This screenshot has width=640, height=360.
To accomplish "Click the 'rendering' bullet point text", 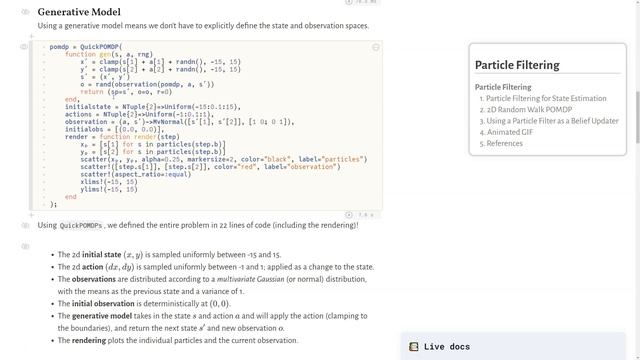I will 178,340.
